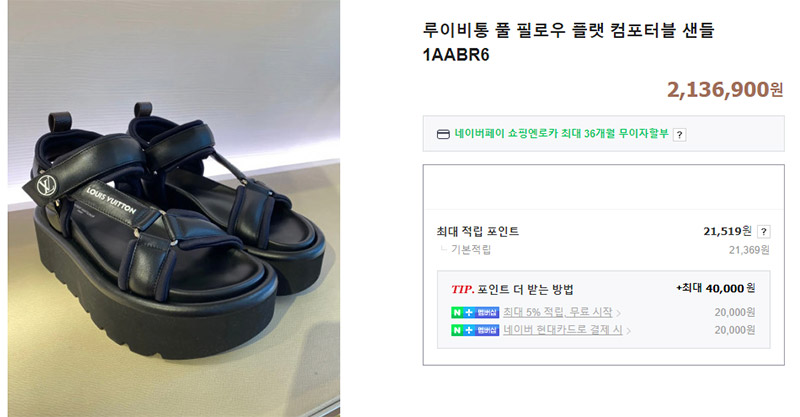
Task: Click the Louis Vuitton sandal product photo
Action: click(x=174, y=208)
